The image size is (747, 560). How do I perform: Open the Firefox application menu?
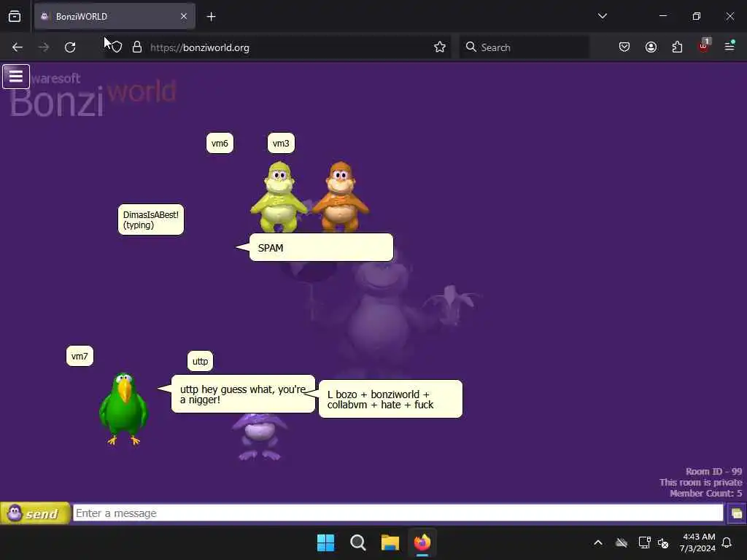point(729,46)
